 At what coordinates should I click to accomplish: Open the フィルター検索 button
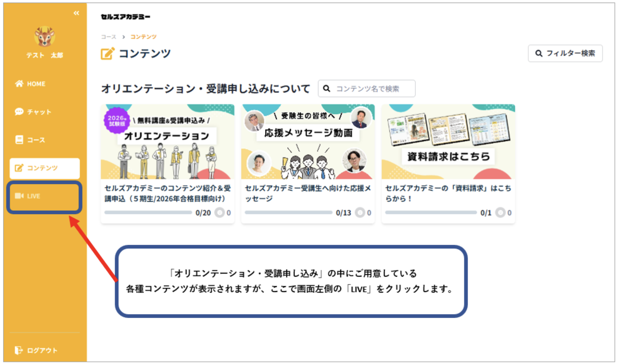coord(565,54)
